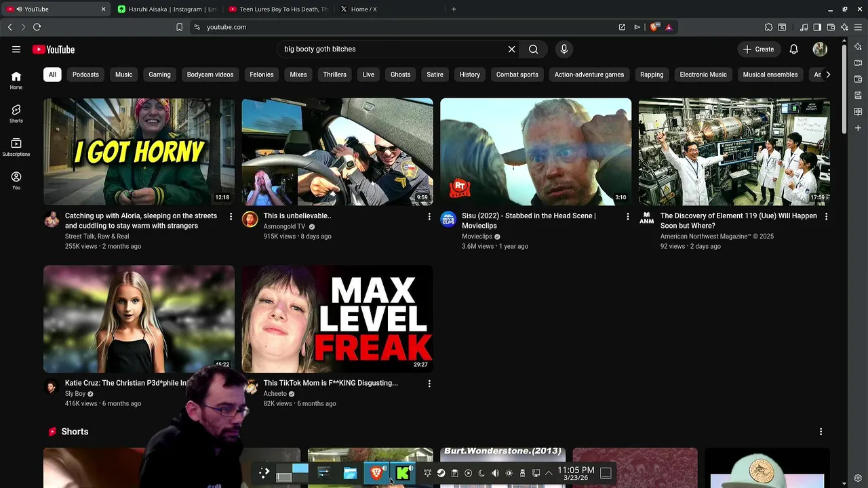The image size is (868, 488).
Task: Open the You page in the sidebar
Action: point(16,180)
